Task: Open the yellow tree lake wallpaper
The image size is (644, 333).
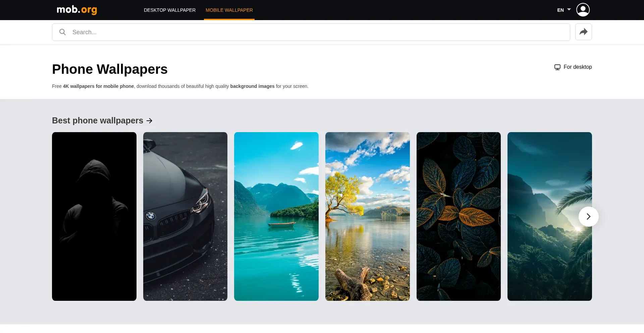Action: pyautogui.click(x=368, y=216)
